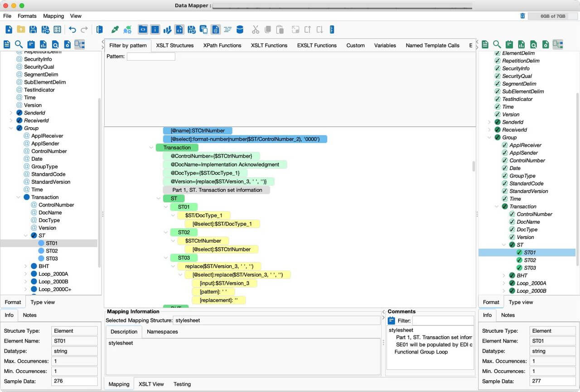Click the scissors cut icon
580x392 pixels.
tap(256, 30)
